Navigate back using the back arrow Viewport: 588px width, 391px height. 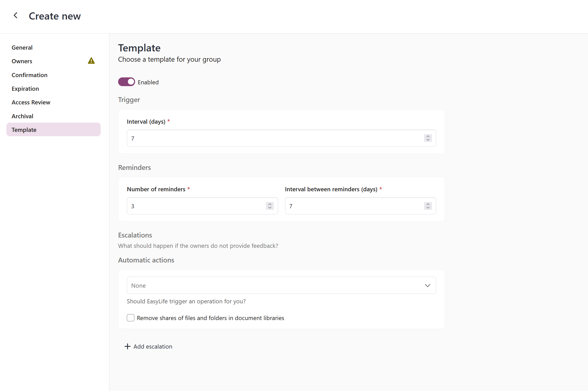[16, 15]
